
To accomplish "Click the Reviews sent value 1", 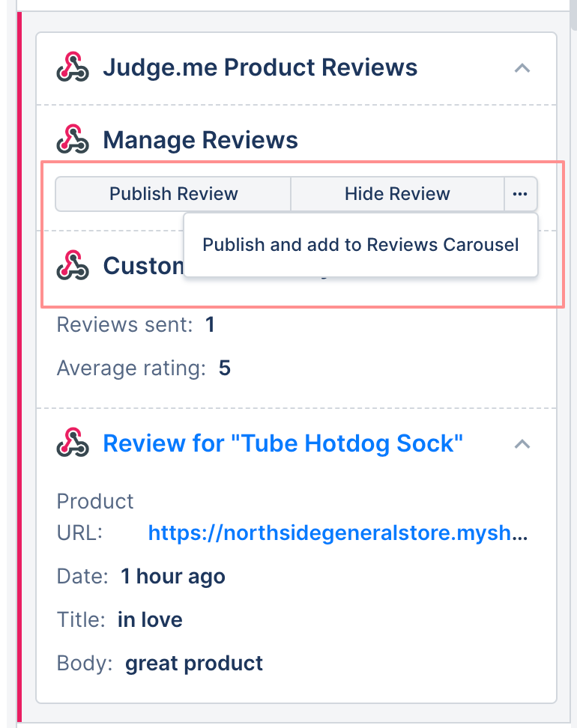I will tap(210, 324).
